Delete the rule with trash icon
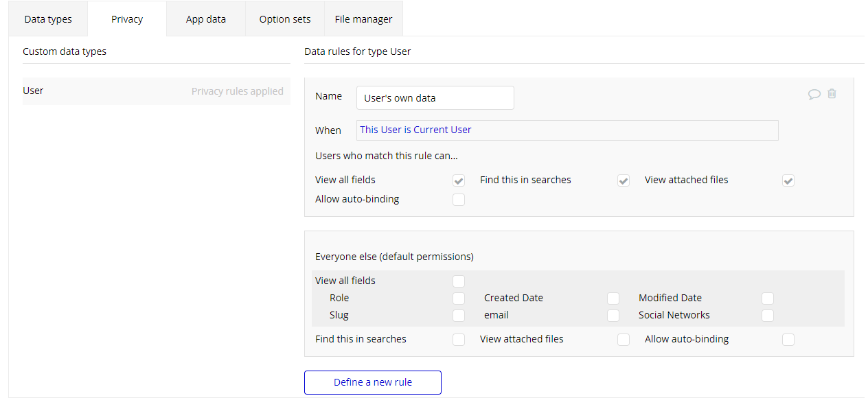 [x=832, y=94]
